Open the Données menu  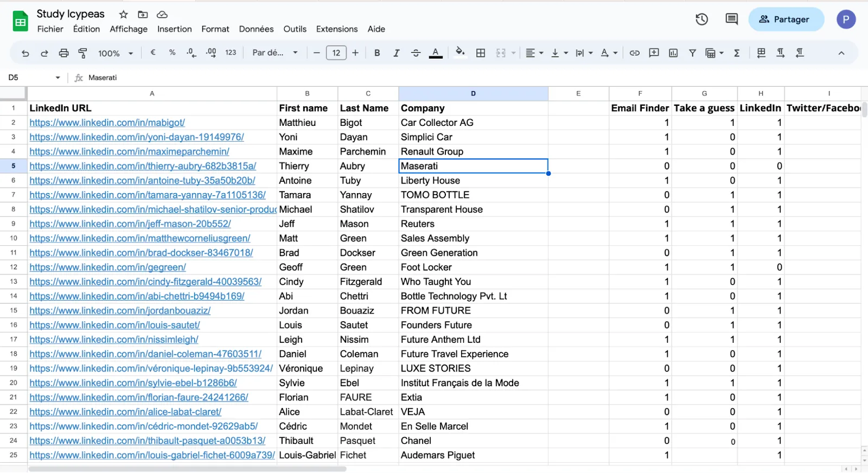click(257, 29)
